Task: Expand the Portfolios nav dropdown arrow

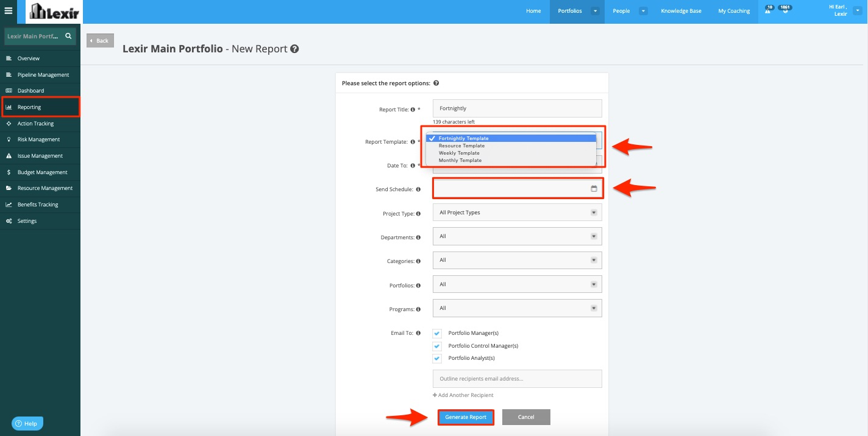Action: [x=595, y=11]
